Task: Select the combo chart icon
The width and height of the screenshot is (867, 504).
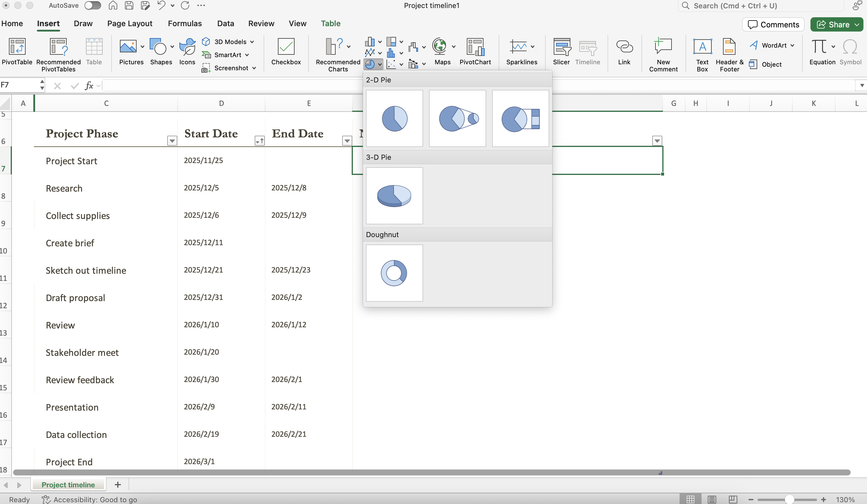Action: pos(413,64)
